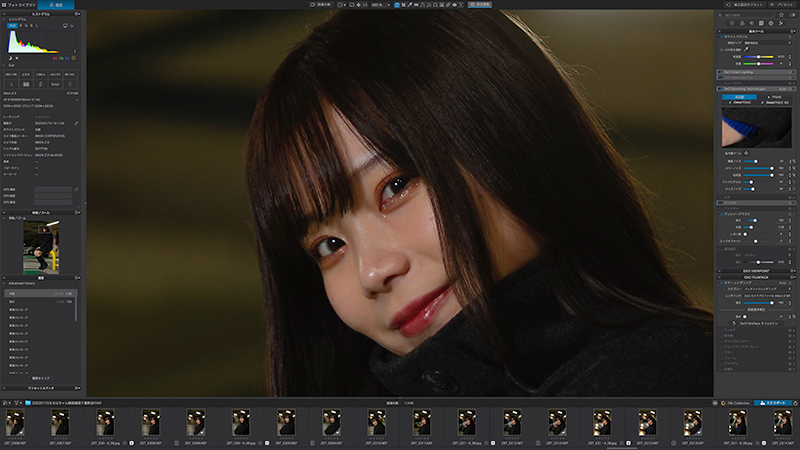800x450 pixels.
Task: Click the star favorites filter icon
Action: [x=781, y=15]
